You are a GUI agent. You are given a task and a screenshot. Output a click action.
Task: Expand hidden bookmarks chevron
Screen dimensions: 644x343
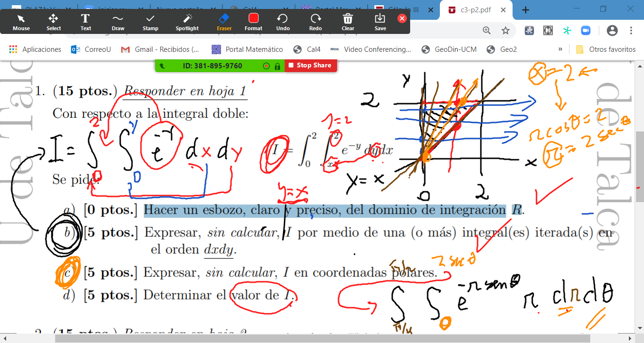tap(560, 49)
